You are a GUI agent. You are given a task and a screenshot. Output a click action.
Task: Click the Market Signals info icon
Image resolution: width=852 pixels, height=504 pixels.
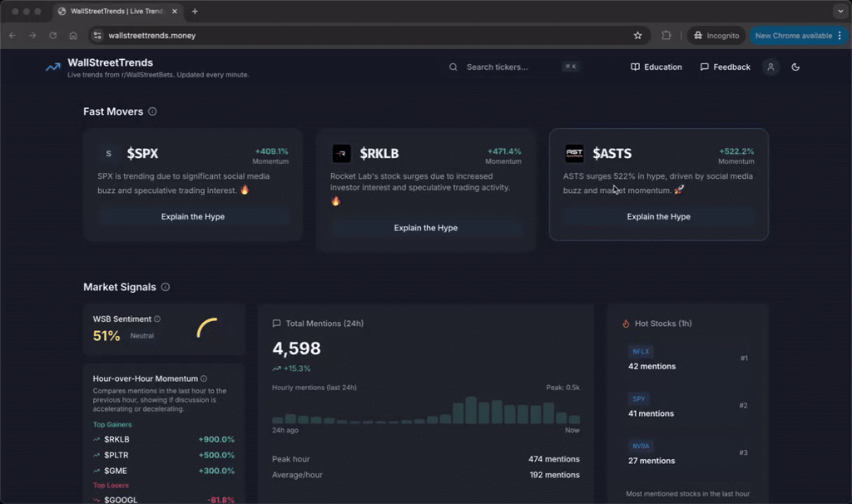(x=166, y=287)
